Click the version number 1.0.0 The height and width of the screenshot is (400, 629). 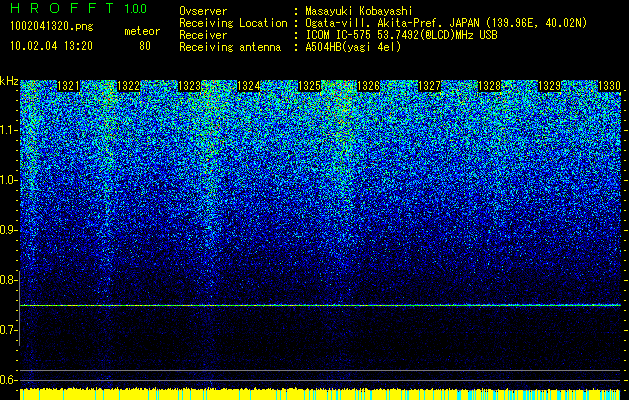136,8
